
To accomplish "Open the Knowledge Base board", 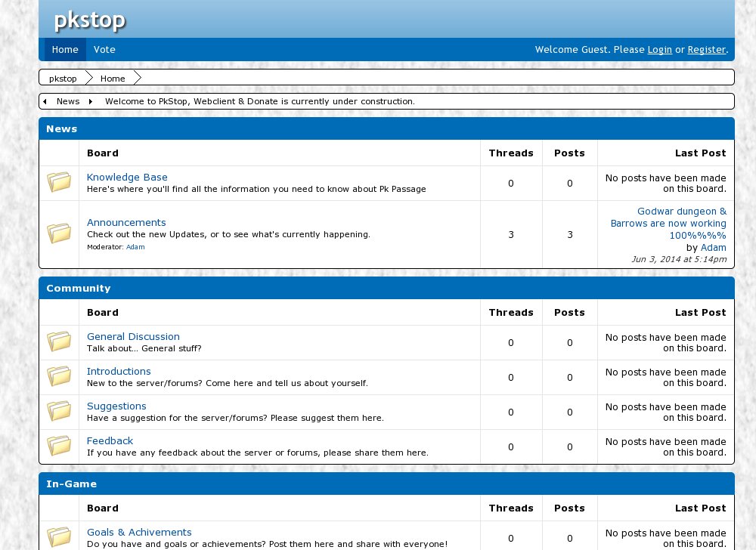I will click(127, 178).
